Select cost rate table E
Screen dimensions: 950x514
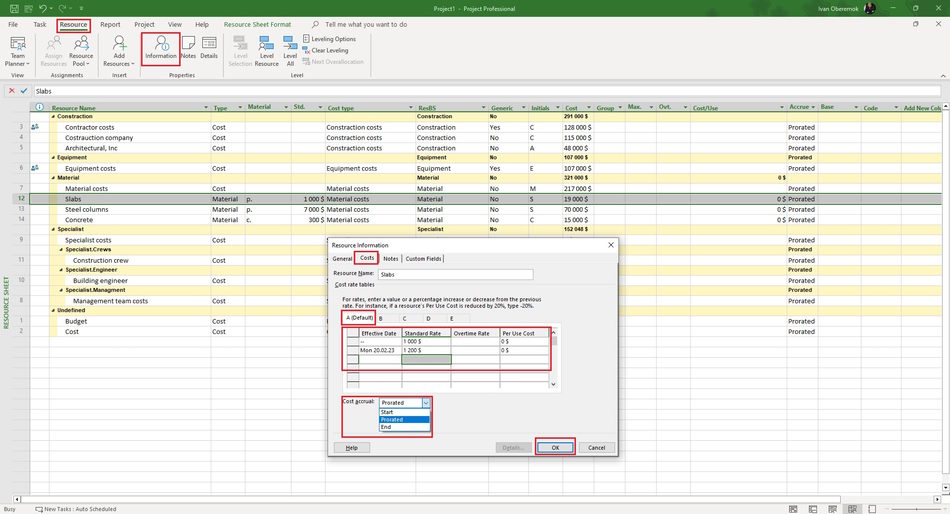451,318
